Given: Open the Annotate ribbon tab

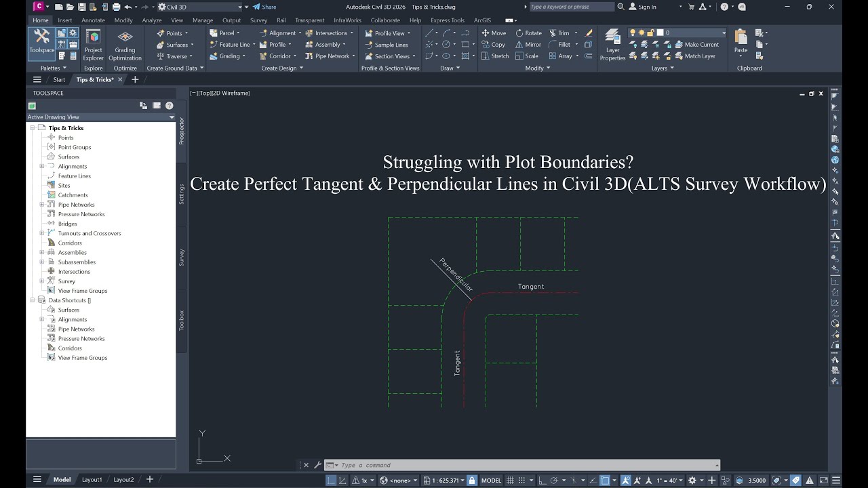Looking at the screenshot, I should coord(93,20).
